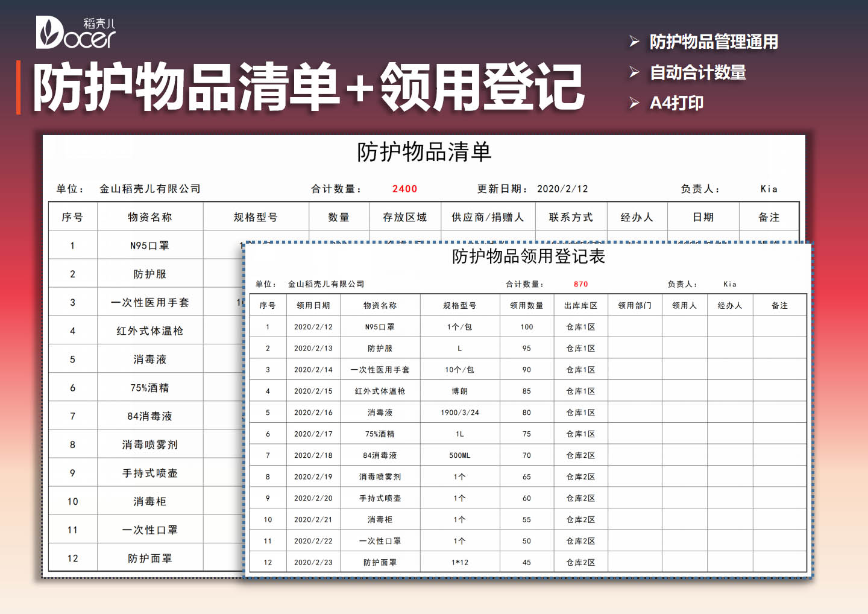Click the N95口罩 cell in the checklist
Viewport: 868px width, 614px height.
click(149, 245)
